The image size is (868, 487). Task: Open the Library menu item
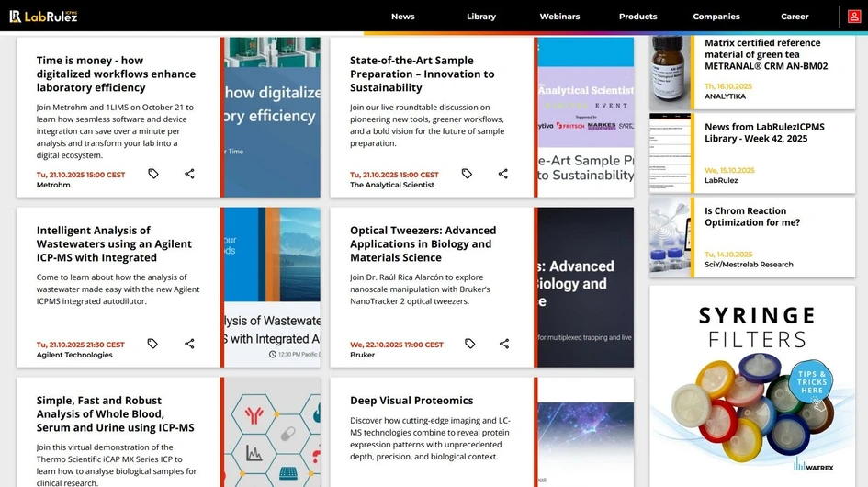pos(481,17)
